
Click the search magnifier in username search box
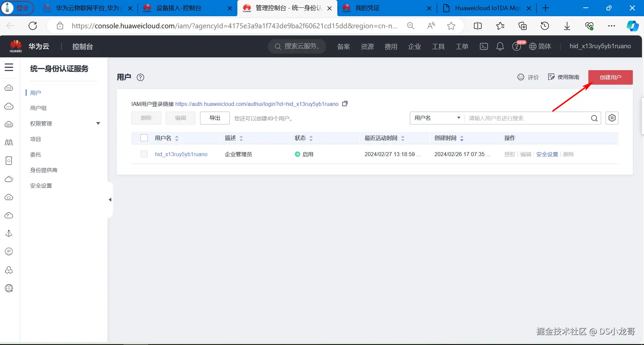pos(594,118)
